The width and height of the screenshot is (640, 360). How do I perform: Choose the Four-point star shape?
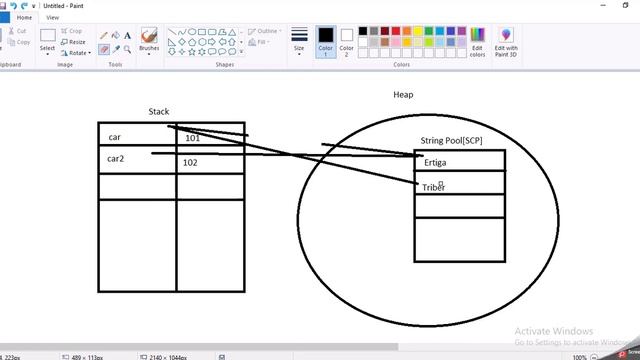click(182, 52)
